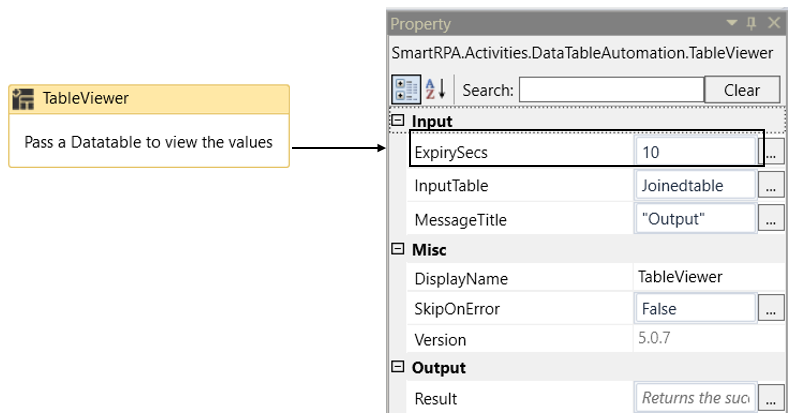The image size is (792, 416).
Task: Collapse the Output section
Action: [x=398, y=368]
